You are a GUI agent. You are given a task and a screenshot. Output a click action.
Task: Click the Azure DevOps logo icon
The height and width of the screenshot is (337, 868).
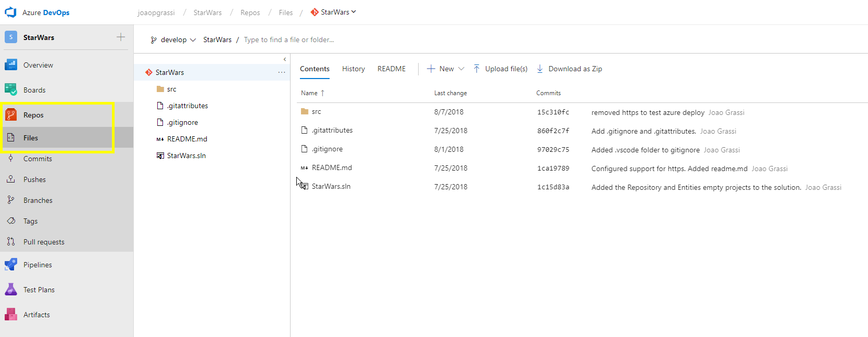tap(10, 12)
